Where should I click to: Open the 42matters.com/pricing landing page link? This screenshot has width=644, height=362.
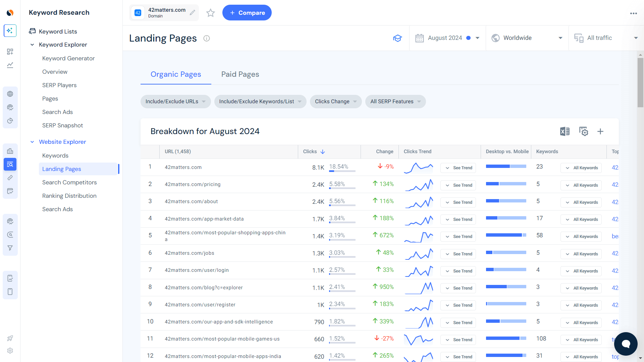192,184
